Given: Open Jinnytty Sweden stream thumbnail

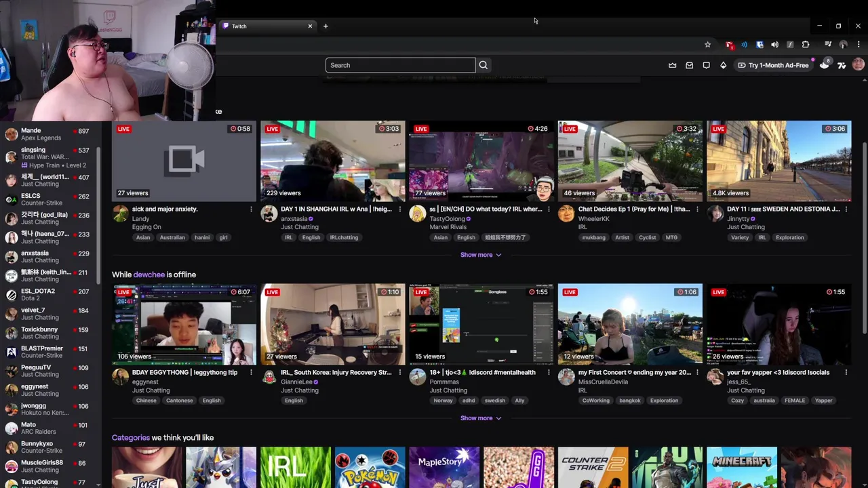Looking at the screenshot, I should [779, 161].
